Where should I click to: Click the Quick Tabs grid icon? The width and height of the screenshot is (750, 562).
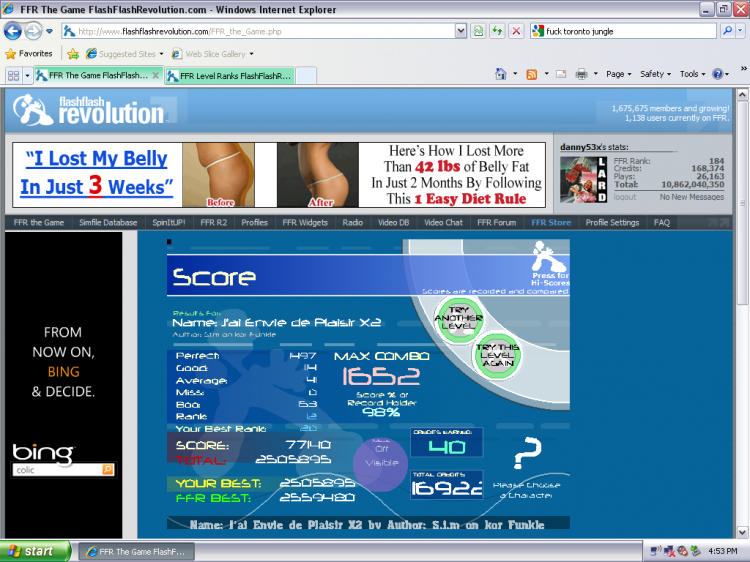pos(13,76)
